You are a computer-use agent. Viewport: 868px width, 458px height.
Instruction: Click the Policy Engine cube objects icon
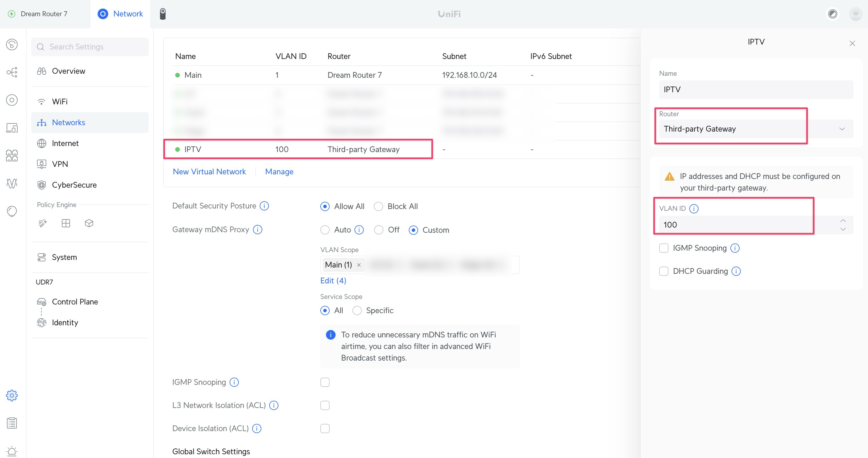click(89, 223)
